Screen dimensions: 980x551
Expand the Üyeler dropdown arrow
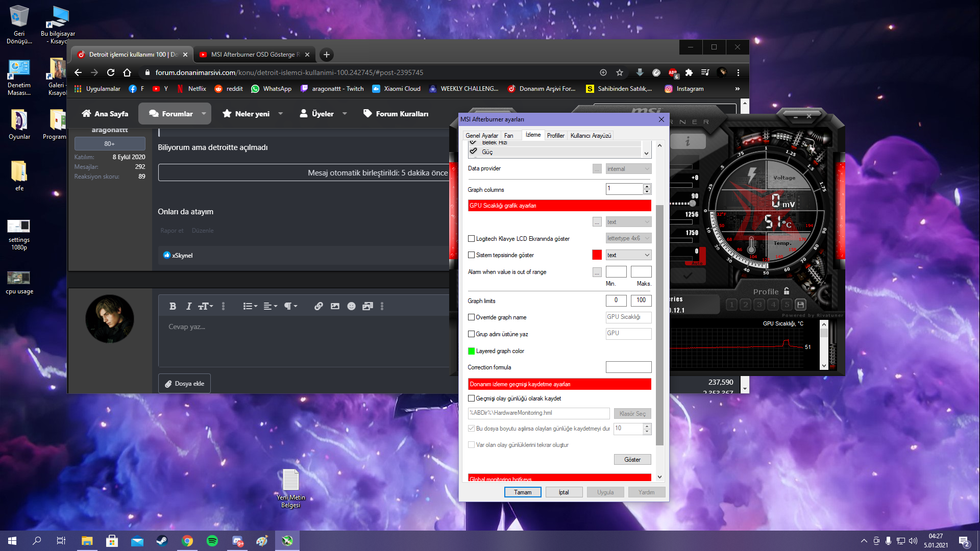pyautogui.click(x=345, y=114)
